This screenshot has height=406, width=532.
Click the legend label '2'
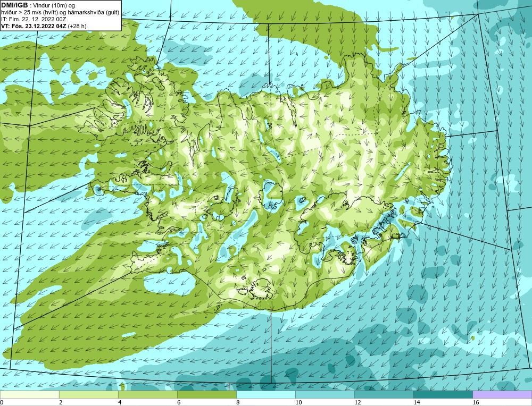coord(61,402)
